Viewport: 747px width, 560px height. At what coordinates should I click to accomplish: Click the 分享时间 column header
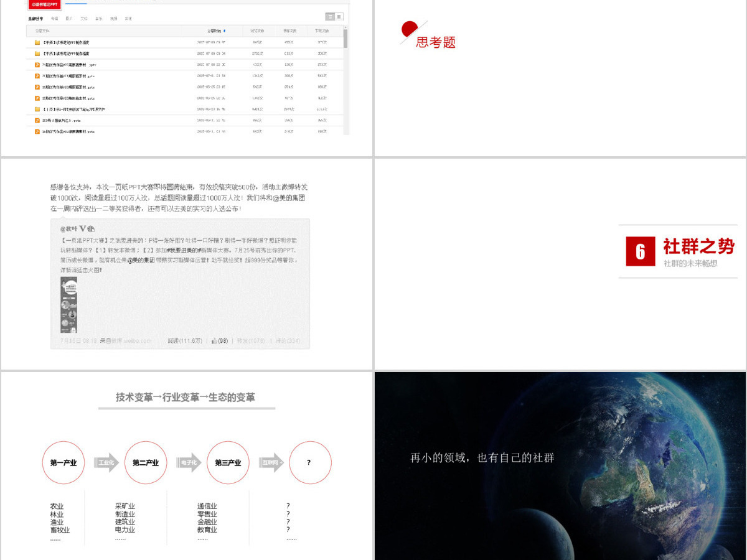214,30
